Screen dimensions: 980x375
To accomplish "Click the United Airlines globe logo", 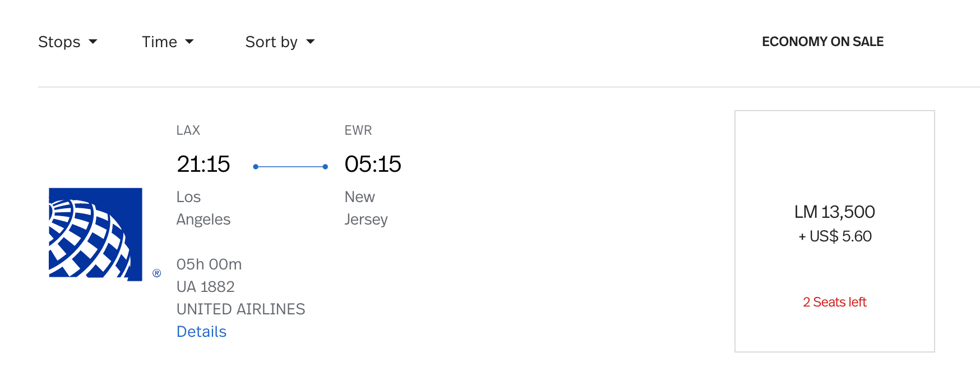I will (95, 234).
